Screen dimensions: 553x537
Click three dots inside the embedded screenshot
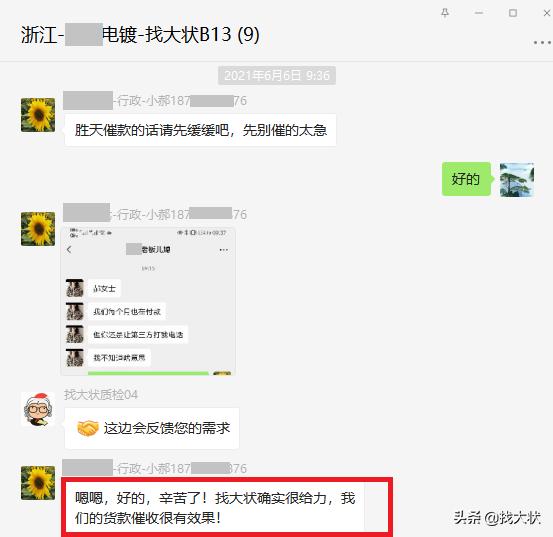click(224, 250)
